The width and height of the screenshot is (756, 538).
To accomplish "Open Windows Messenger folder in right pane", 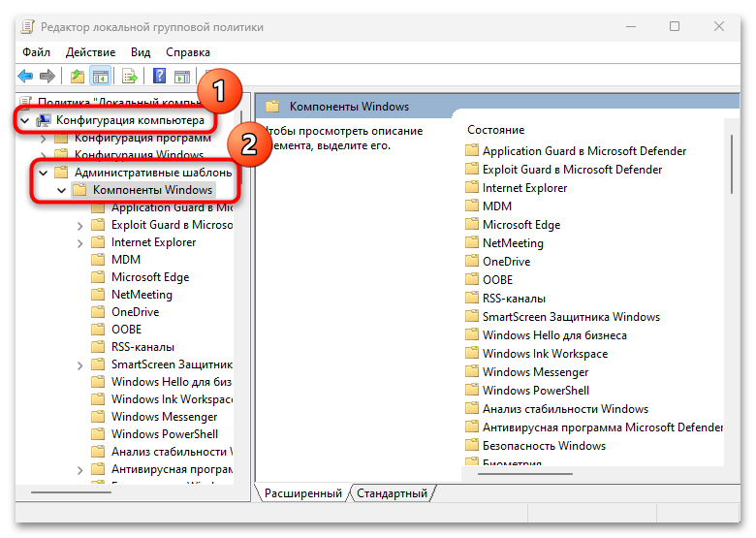I will 536,371.
